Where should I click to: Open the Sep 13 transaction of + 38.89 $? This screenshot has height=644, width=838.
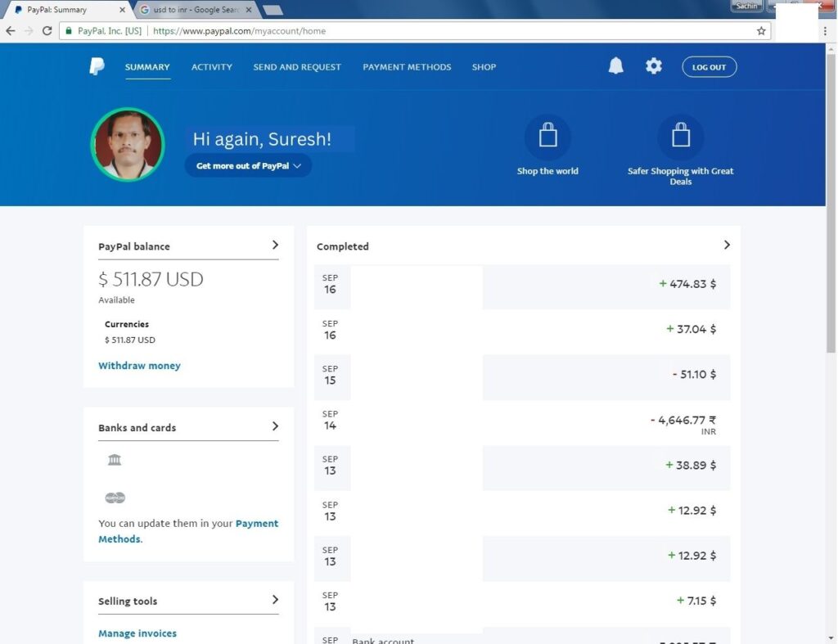[522, 467]
